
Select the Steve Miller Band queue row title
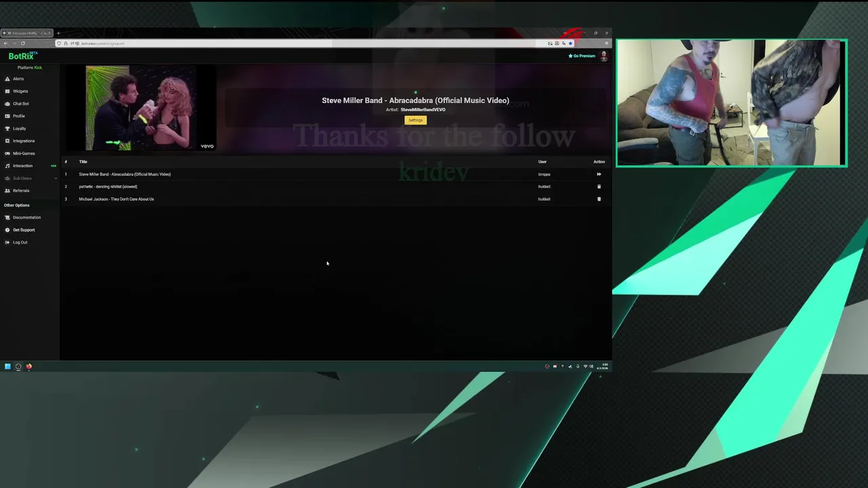pos(125,174)
